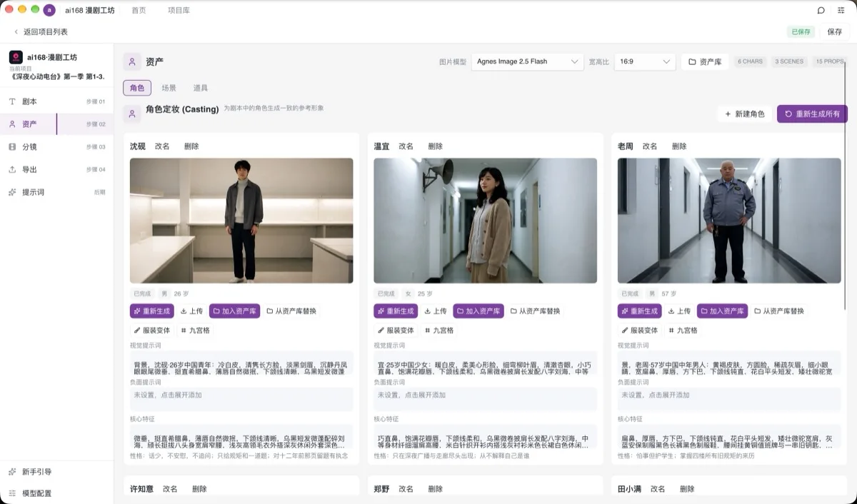Image resolution: width=857 pixels, height=504 pixels.
Task: Switch to the 场景 tab
Action: 169,88
